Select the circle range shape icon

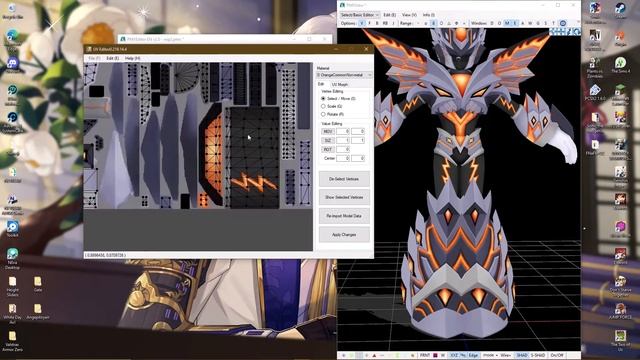tap(441, 23)
